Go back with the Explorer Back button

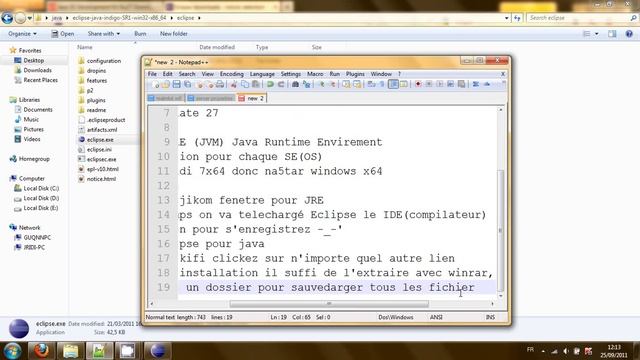[7, 18]
